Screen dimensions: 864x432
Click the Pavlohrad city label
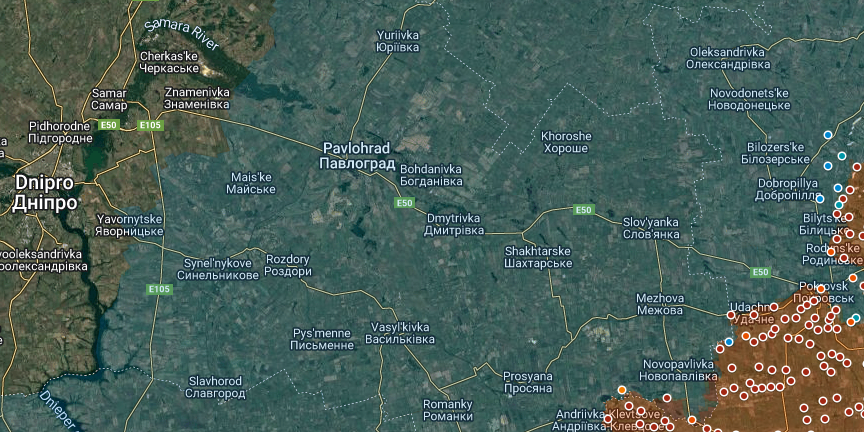pos(358,156)
